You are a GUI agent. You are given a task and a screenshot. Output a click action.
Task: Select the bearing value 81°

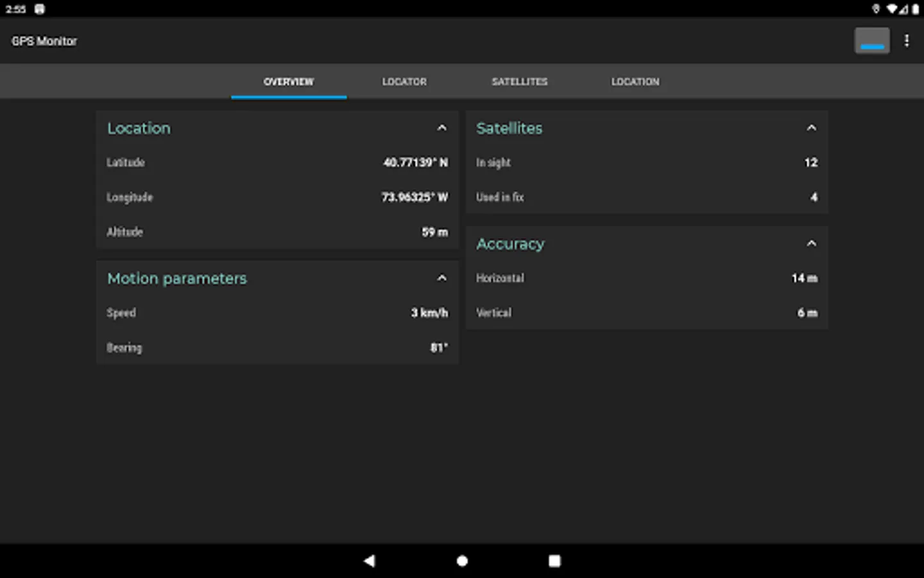(439, 347)
